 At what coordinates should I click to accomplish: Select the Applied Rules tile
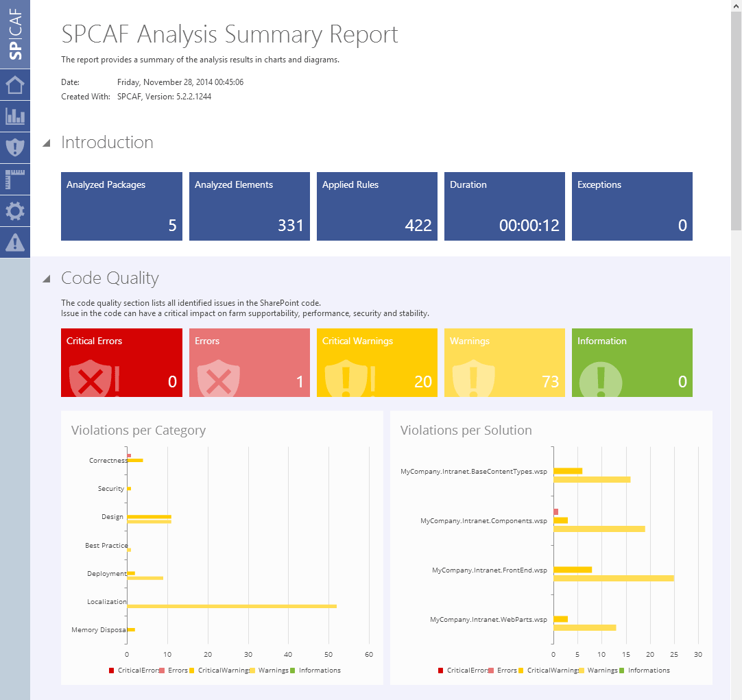pyautogui.click(x=376, y=206)
